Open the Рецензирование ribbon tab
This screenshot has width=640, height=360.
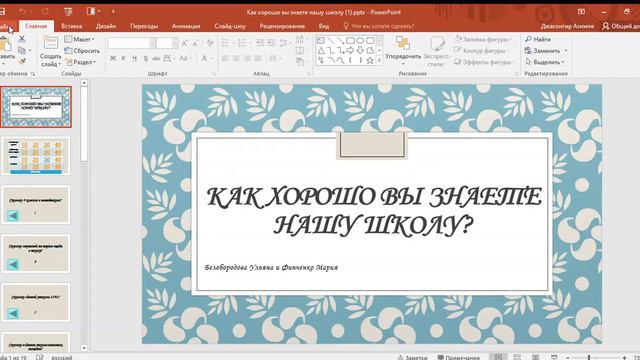click(282, 26)
